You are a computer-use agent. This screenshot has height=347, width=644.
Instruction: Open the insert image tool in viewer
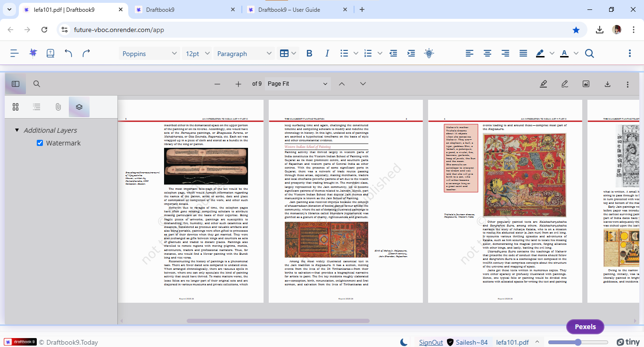tap(586, 83)
